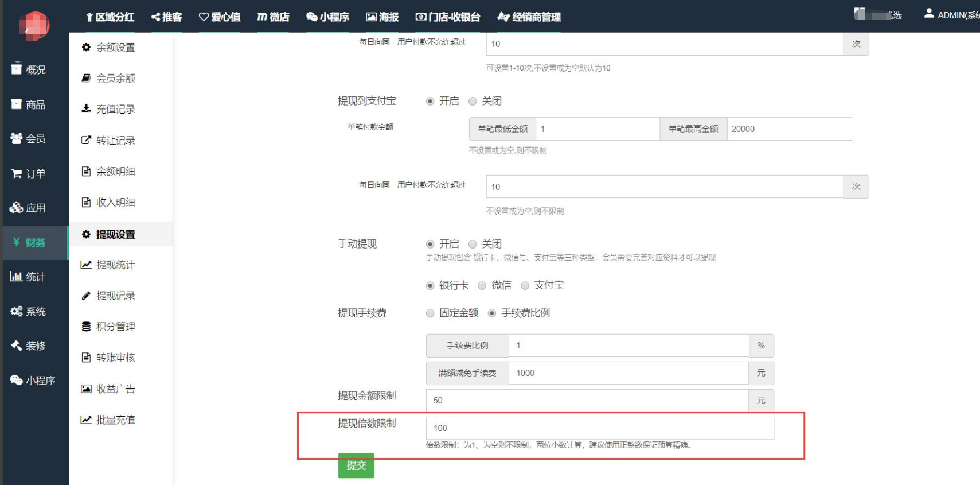980x485 pixels.
Task: Click the green 提交 submit button
Action: tap(356, 465)
